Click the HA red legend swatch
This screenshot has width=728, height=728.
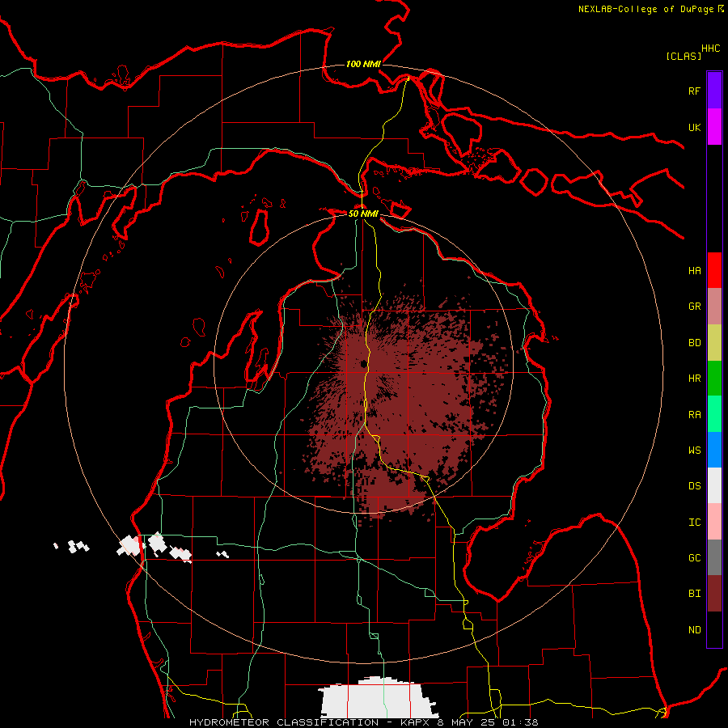(x=714, y=270)
